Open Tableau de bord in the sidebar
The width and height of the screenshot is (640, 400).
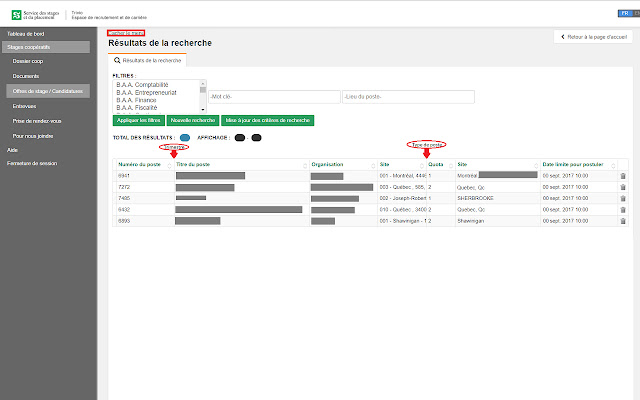click(x=26, y=34)
